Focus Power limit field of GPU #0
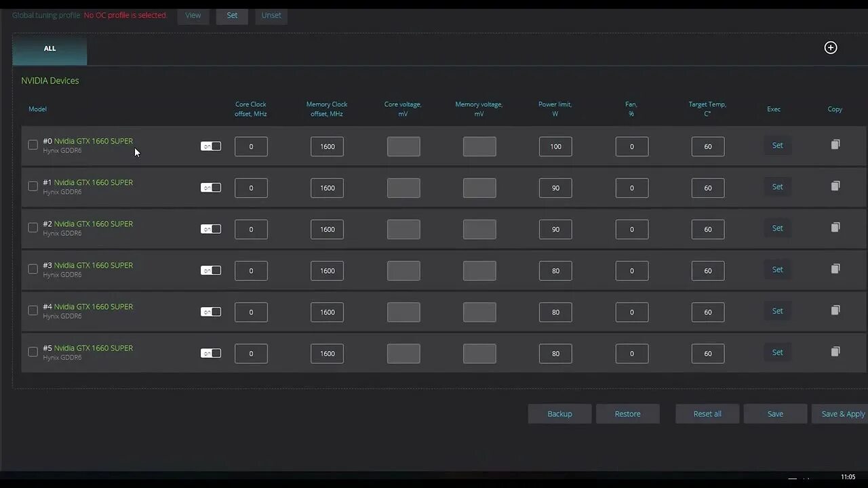Viewport: 868px width, 488px height. [555, 146]
